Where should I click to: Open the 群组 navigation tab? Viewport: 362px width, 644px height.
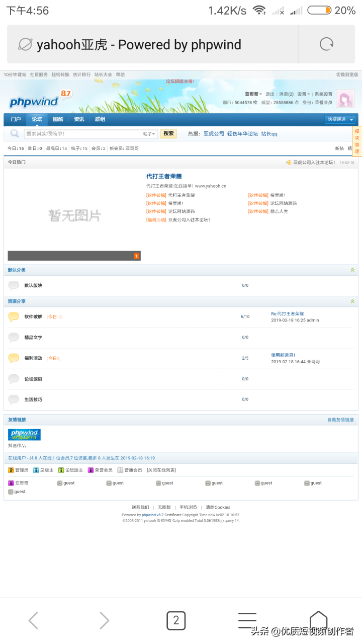[x=100, y=119]
